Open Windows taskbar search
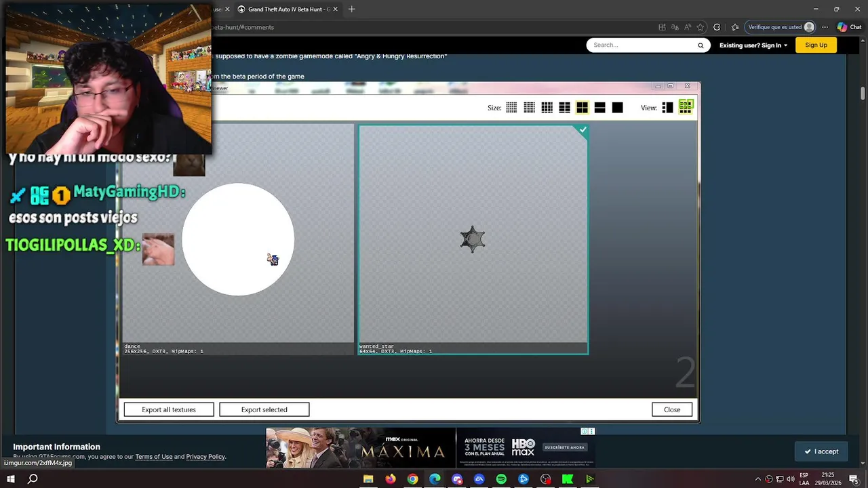Screen dimensions: 868x488 point(33,479)
